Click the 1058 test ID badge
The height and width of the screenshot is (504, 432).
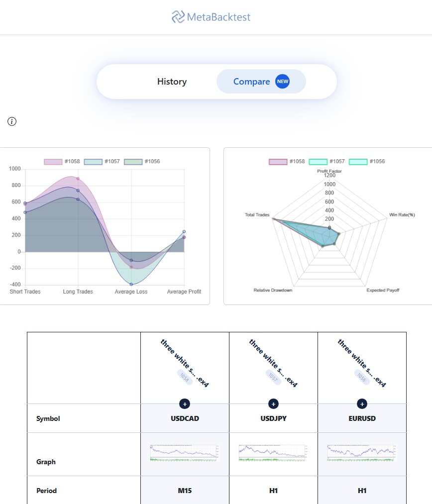[183, 376]
